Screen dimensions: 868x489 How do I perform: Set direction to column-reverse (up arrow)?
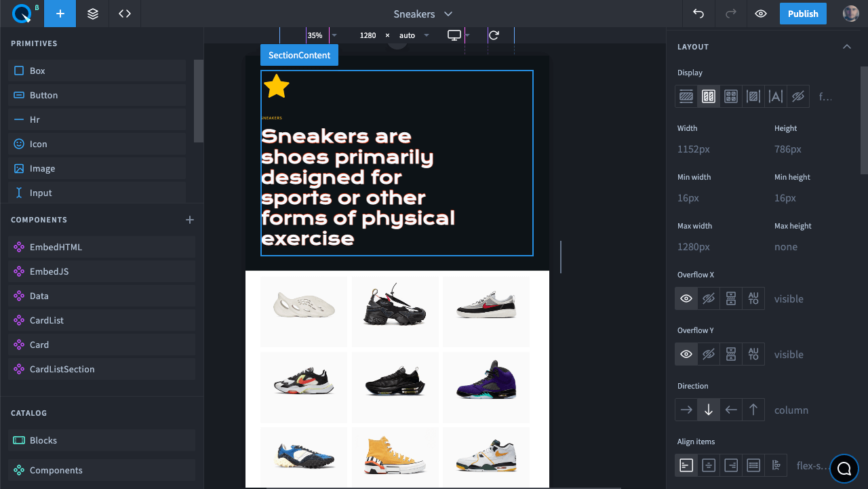753,410
